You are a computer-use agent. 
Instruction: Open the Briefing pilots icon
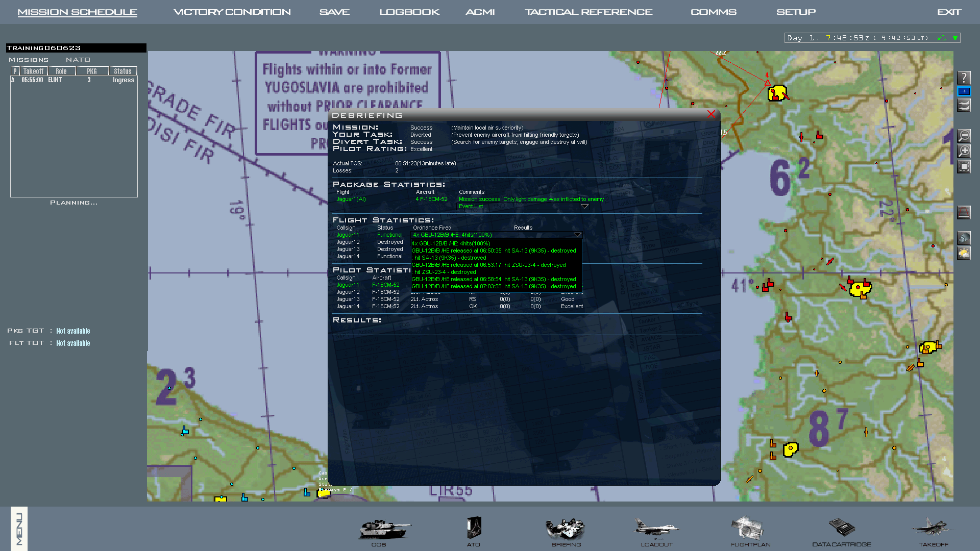pyautogui.click(x=565, y=529)
